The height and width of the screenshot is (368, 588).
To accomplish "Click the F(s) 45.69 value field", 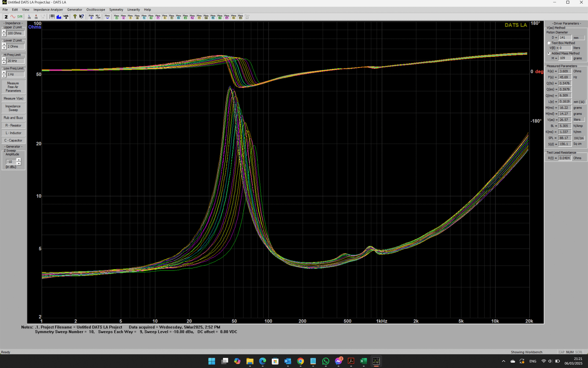I will pyautogui.click(x=565, y=77).
